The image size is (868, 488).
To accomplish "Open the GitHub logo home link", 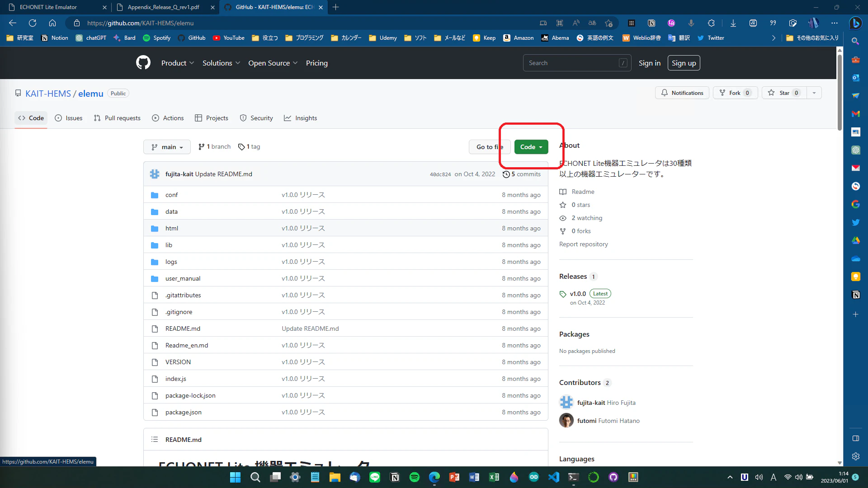I will coord(143,63).
